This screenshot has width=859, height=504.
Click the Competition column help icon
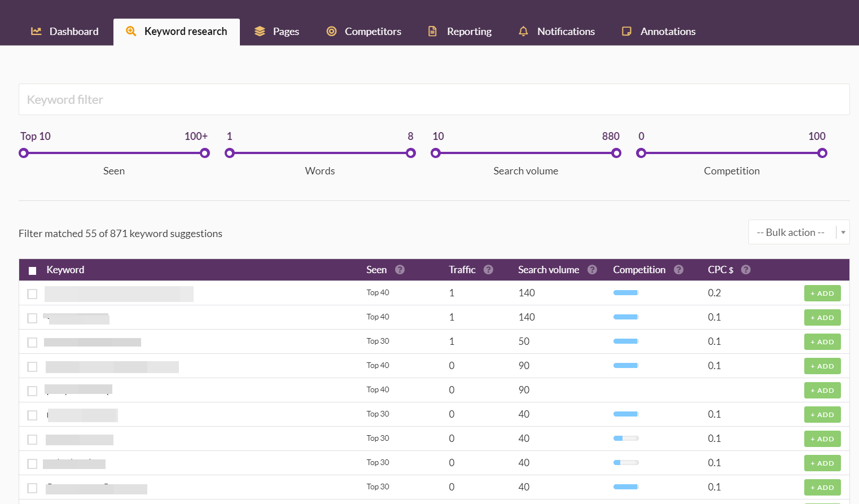[678, 270]
